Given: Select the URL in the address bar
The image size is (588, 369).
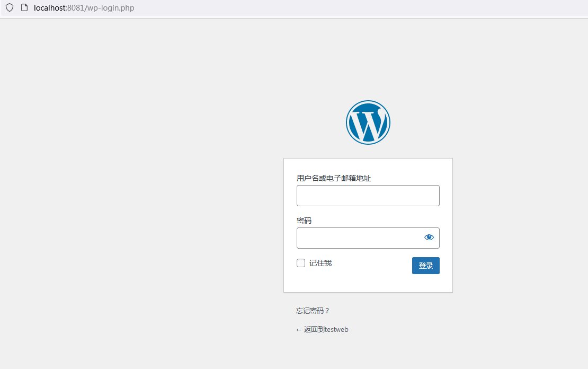Looking at the screenshot, I should (x=85, y=7).
